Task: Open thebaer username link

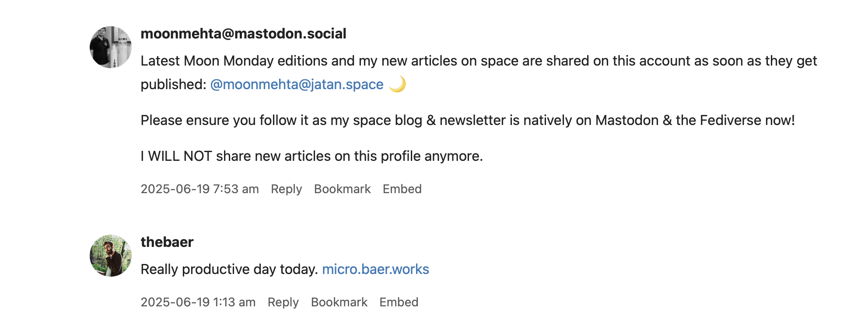Action: tap(167, 242)
